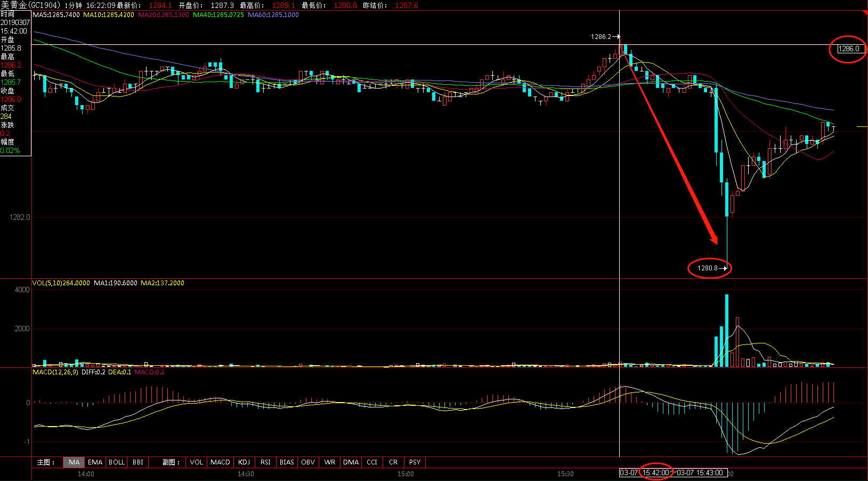Switch sub-chart to DMA indicator
The height and width of the screenshot is (481, 868).
[351, 462]
